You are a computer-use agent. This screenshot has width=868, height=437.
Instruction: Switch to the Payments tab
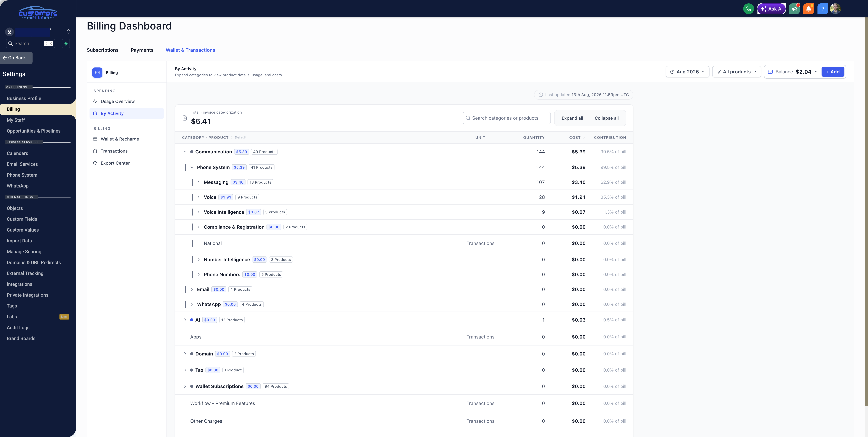(142, 50)
